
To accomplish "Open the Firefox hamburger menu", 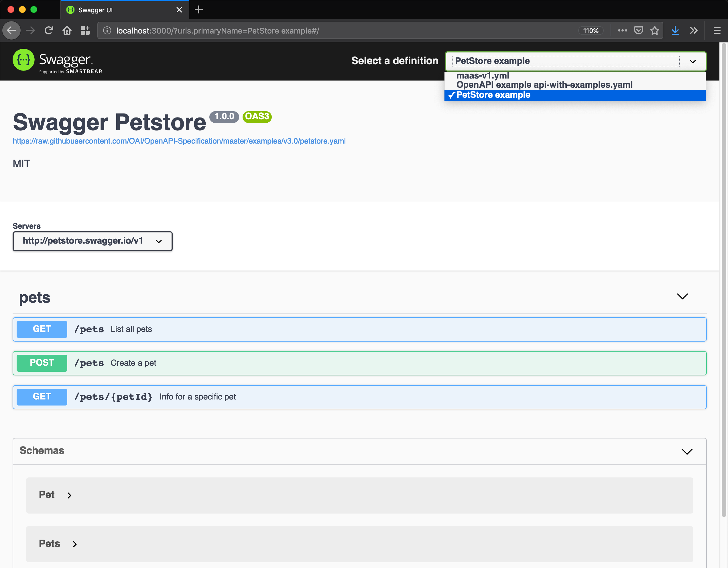I will [x=717, y=31].
